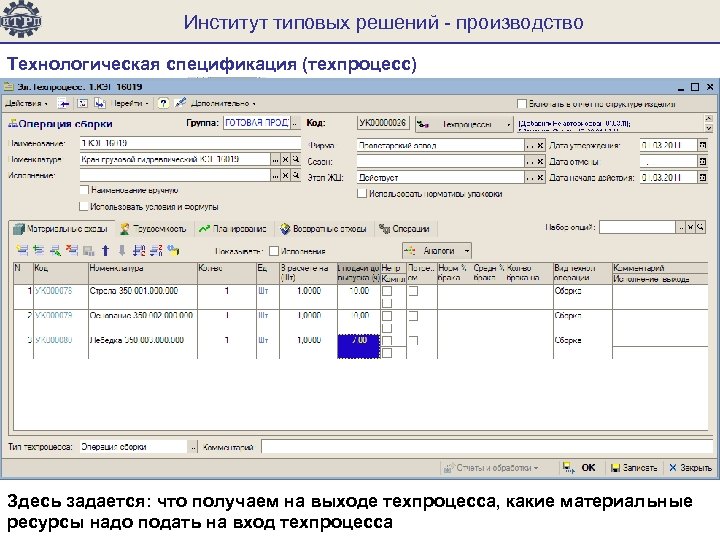Image resolution: width=720 pixels, height=540 pixels.
Task: Click the move row down grey arrow
Action: (x=122, y=250)
